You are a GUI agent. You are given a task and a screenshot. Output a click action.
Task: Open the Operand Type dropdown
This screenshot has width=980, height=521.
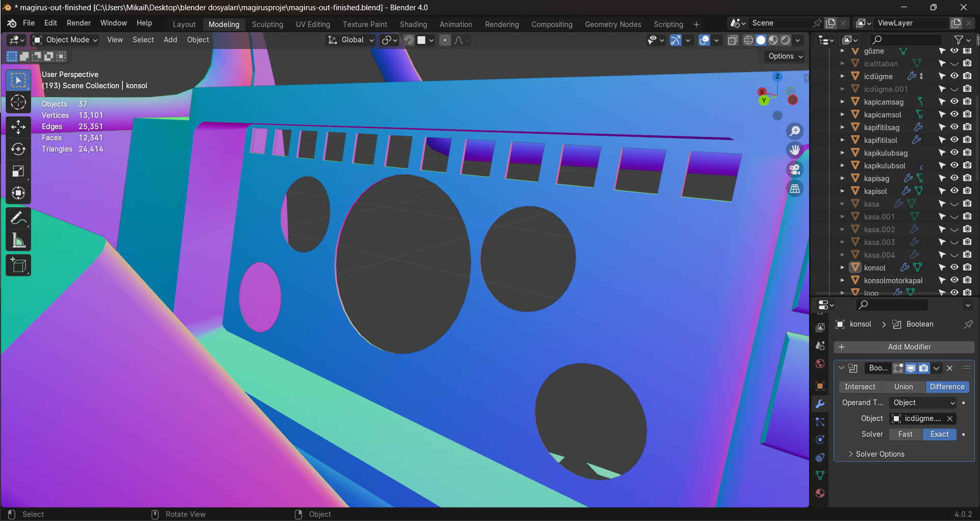[x=923, y=403]
